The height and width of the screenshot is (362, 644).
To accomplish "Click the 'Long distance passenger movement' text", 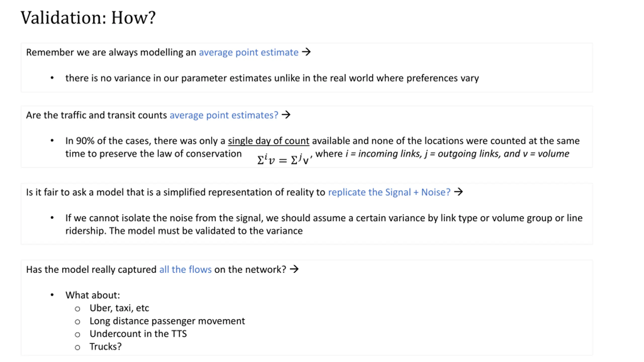I will [x=167, y=321].
